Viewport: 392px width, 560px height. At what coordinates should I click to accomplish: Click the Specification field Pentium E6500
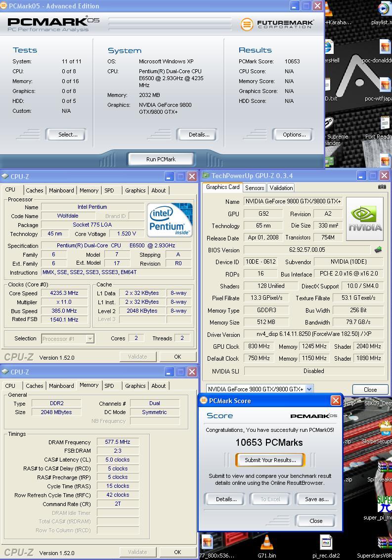[x=116, y=245]
